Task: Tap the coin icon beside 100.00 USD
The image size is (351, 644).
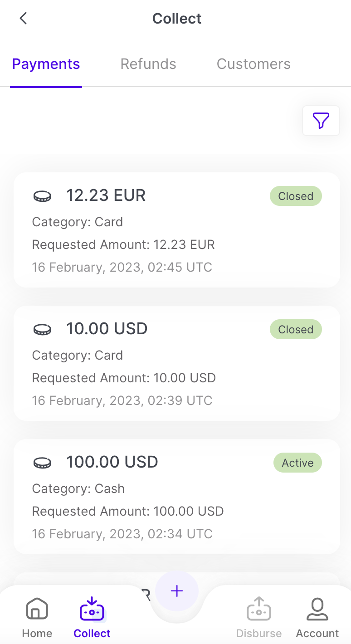Action: tap(43, 463)
